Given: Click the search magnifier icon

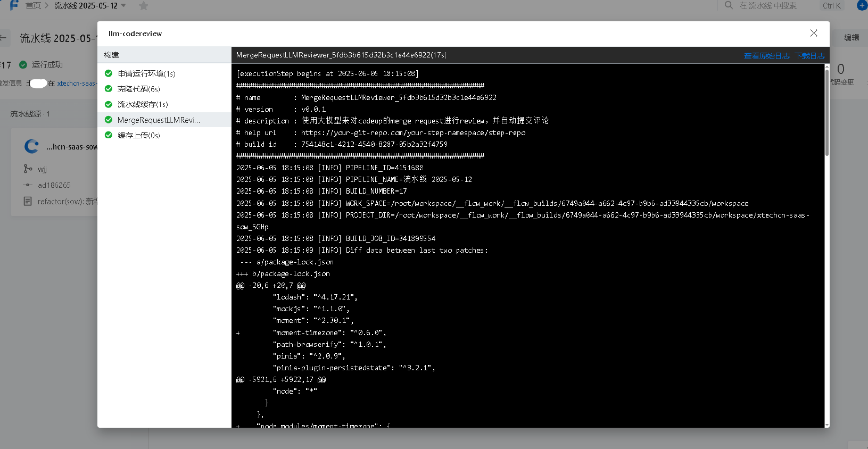Looking at the screenshot, I should click(729, 5).
